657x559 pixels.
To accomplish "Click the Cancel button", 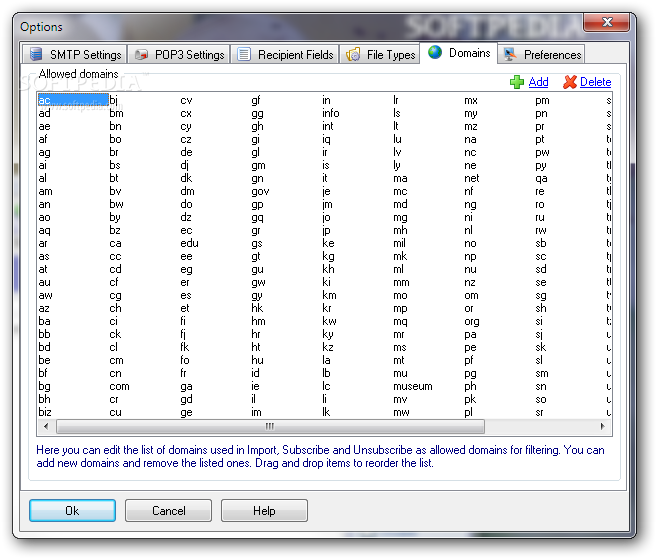I will tap(168, 510).
